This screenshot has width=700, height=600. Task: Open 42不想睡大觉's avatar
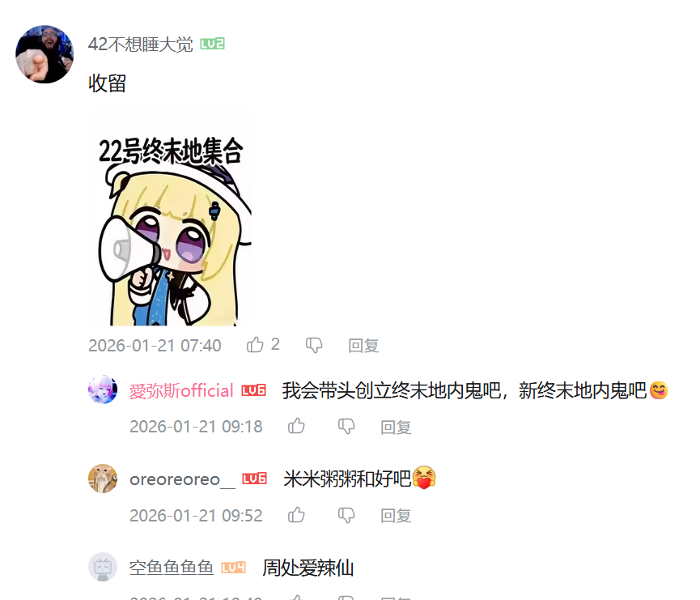(x=45, y=54)
